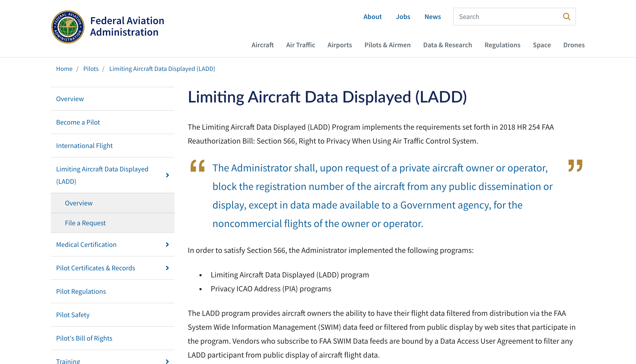The image size is (636, 364).
Task: Open Pilot Regulations sidebar link
Action: coord(81,291)
